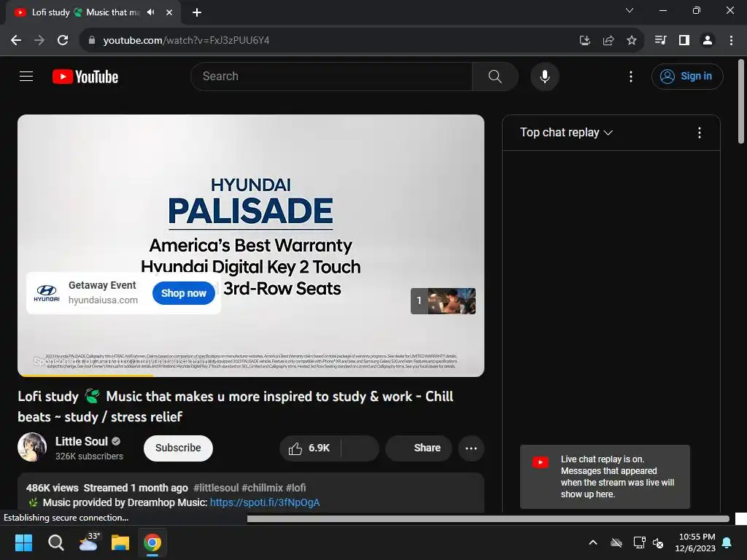The image size is (747, 560).
Task: Open the YouTube hamburger guide menu
Action: pos(26,76)
